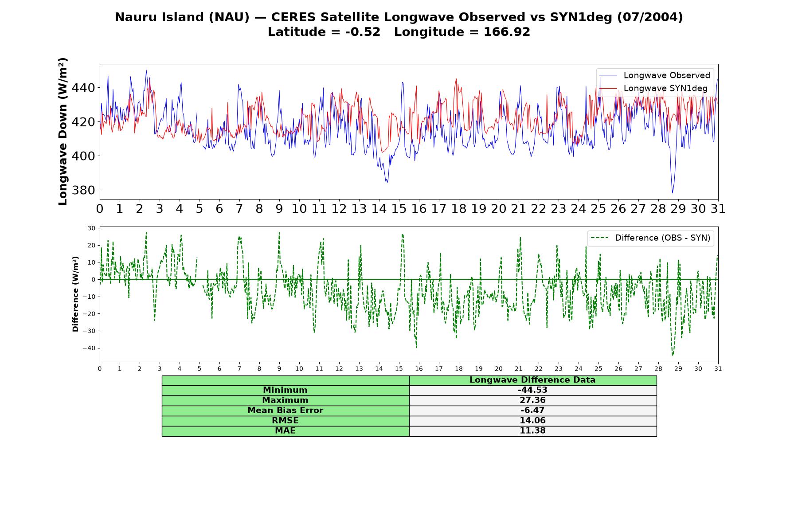Click the RMSE value 14.06 cell
This screenshot has width=798, height=532.
[533, 421]
